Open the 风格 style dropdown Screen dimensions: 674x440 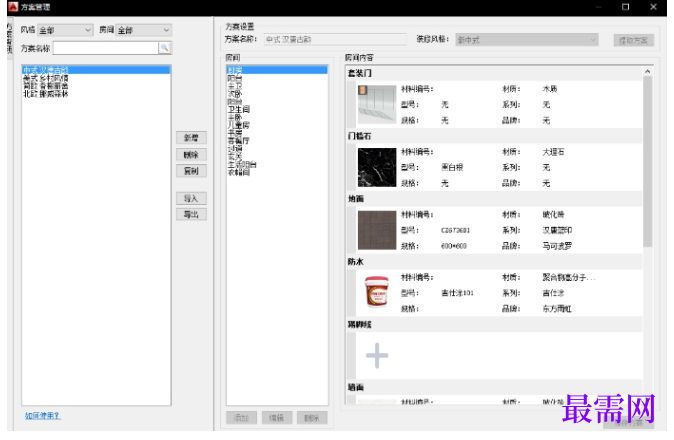pyautogui.click(x=65, y=30)
